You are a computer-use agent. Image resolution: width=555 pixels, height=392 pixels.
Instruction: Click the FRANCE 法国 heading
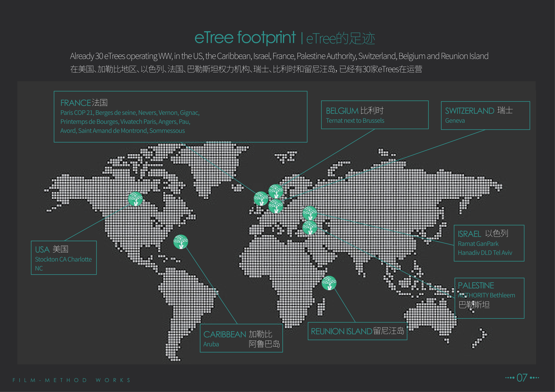pyautogui.click(x=84, y=103)
